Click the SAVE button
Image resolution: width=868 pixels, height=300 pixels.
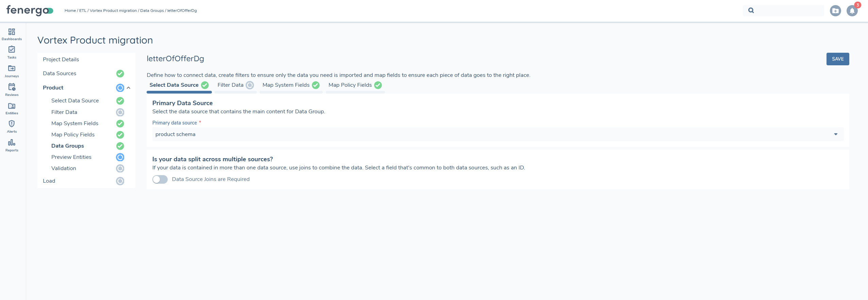tap(838, 59)
